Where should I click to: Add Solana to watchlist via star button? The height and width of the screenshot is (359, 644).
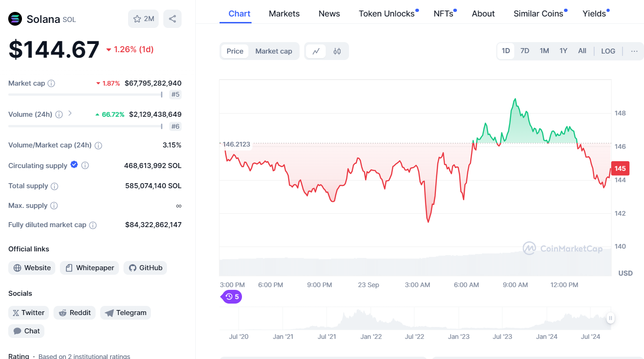143,19
